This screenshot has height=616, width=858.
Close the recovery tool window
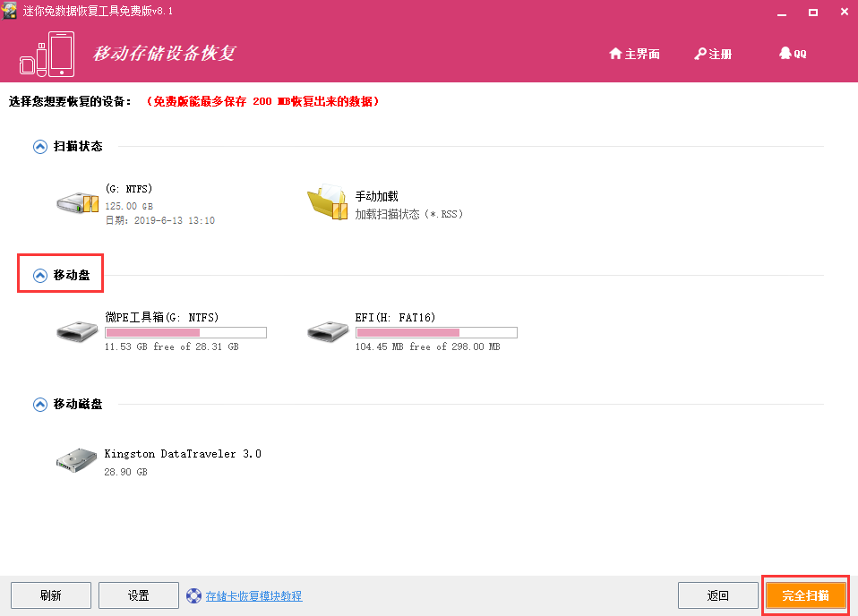click(845, 12)
